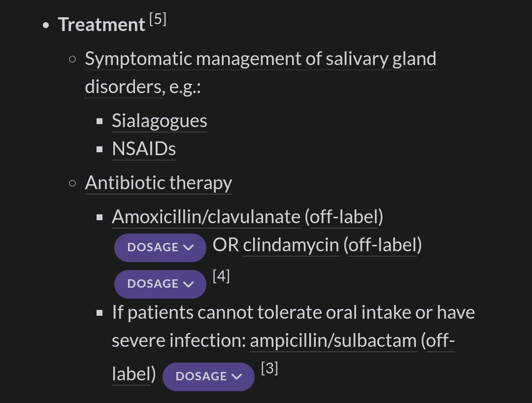
Task: Expand the ampicillin/sulbactam DOSAGE dropdown
Action: 208,376
